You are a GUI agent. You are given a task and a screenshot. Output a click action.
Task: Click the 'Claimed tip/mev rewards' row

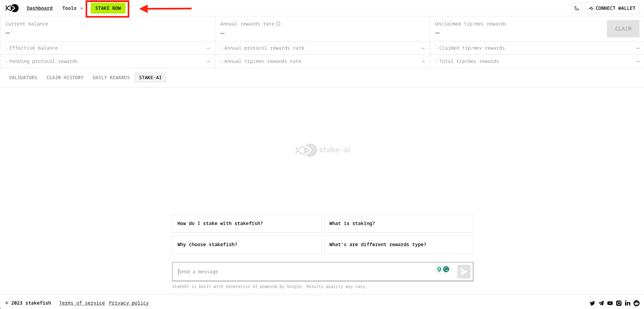(x=537, y=48)
